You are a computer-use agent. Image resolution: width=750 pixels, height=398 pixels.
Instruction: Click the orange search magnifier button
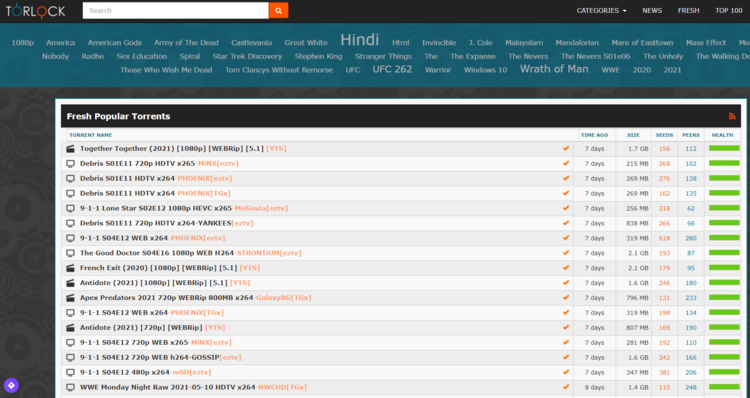click(278, 11)
